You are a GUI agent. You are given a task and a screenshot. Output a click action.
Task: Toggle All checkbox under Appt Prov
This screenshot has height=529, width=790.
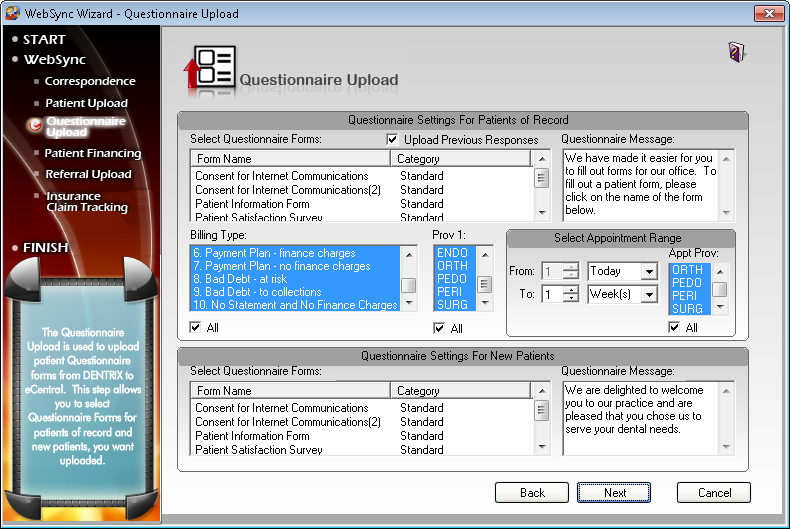(x=675, y=327)
